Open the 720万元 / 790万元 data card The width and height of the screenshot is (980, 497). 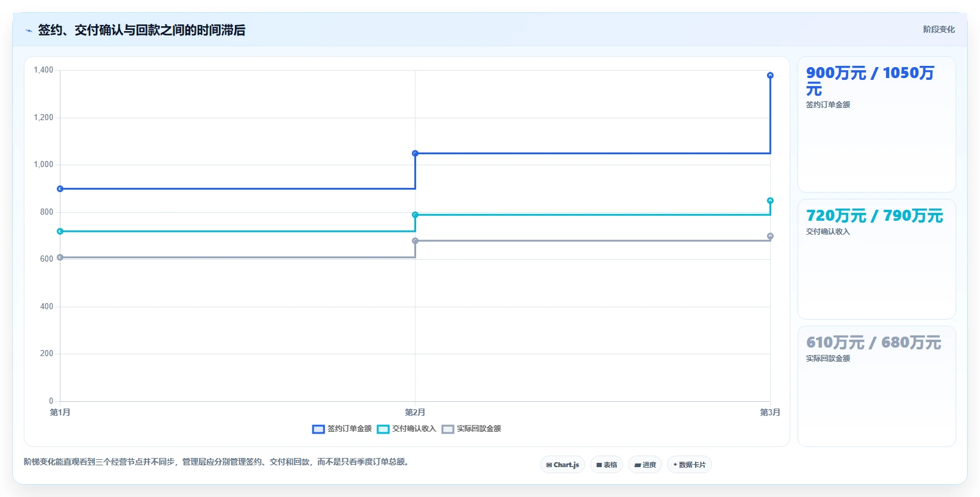[x=877, y=259]
